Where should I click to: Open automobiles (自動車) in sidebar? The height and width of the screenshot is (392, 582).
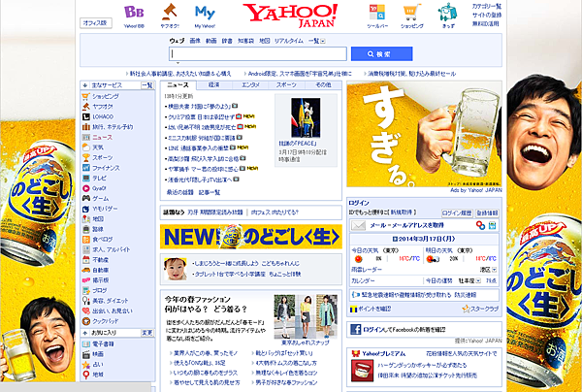point(100,271)
